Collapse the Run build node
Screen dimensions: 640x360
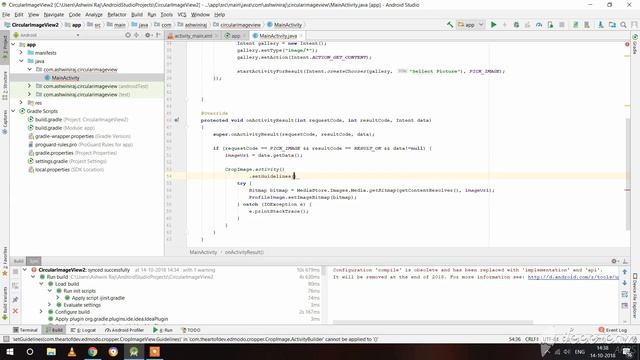tap(33, 277)
